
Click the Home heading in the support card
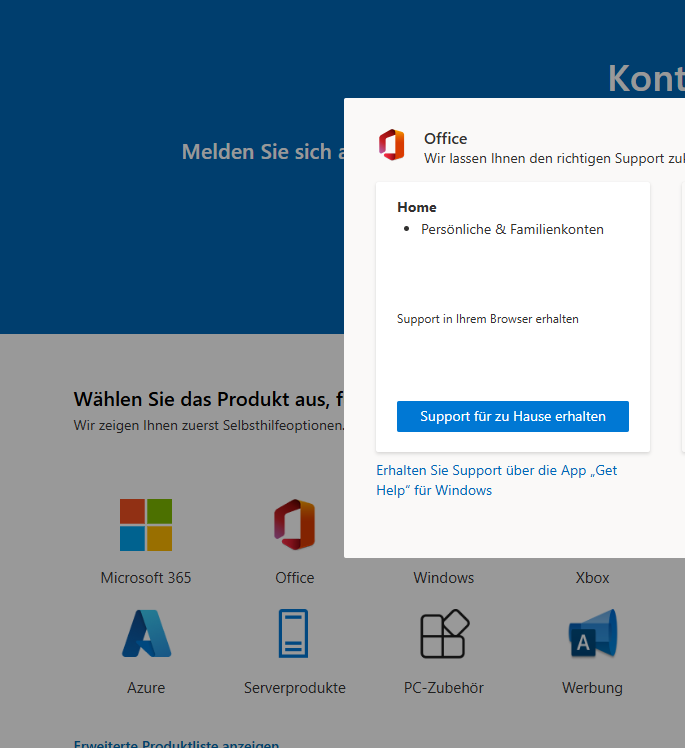(417, 207)
